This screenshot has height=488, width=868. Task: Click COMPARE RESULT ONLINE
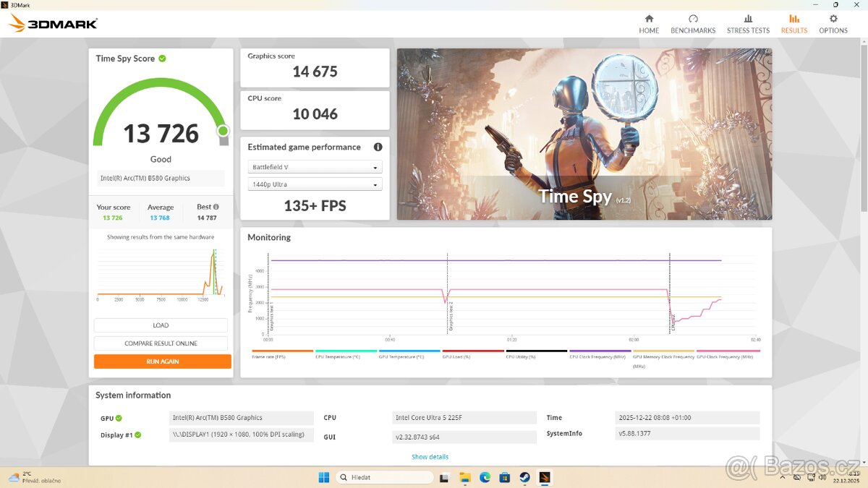(161, 343)
